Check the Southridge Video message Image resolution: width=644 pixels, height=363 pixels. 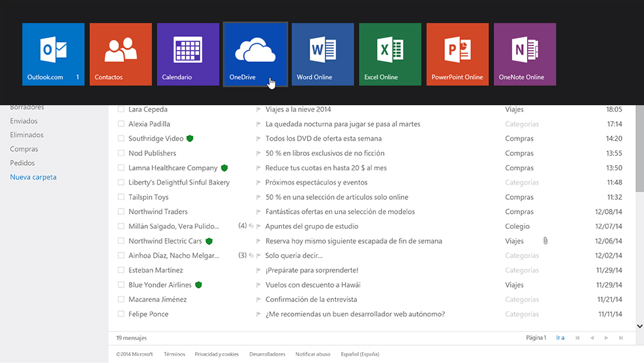pos(121,139)
